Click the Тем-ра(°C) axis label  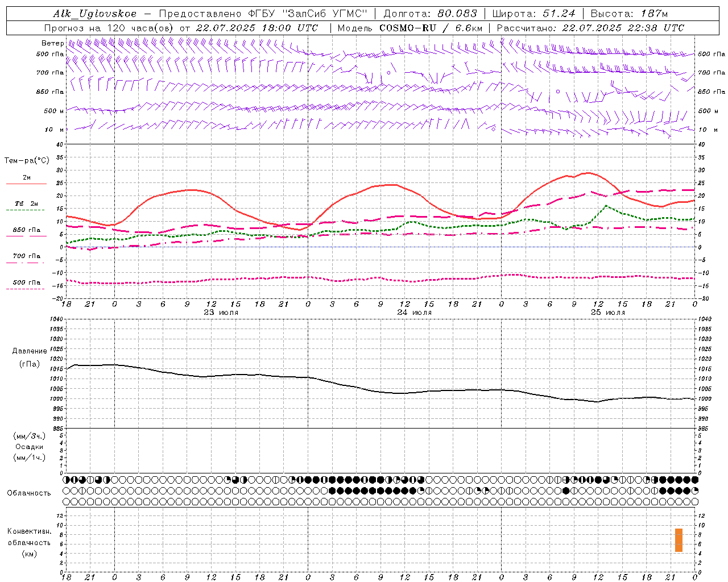[27, 161]
